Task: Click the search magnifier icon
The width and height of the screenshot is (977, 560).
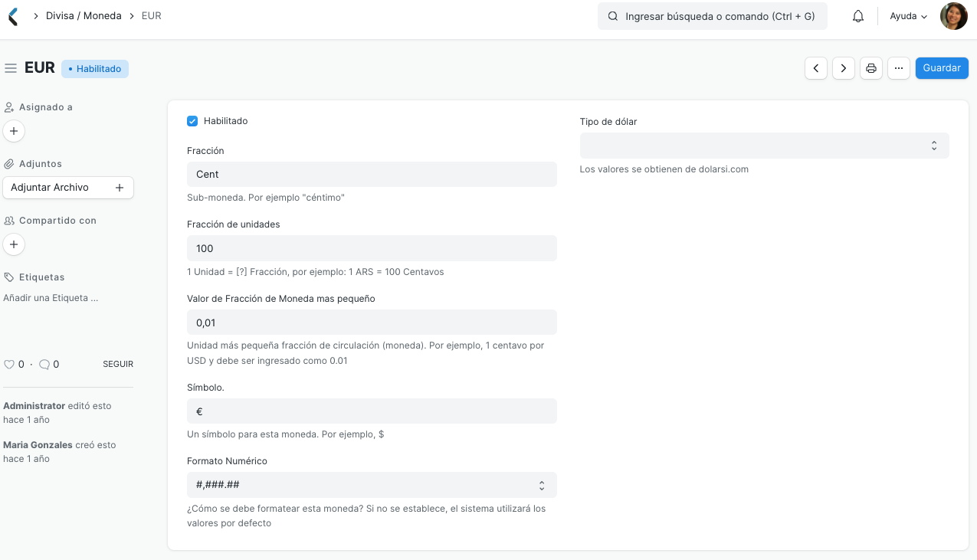Action: pyautogui.click(x=613, y=16)
